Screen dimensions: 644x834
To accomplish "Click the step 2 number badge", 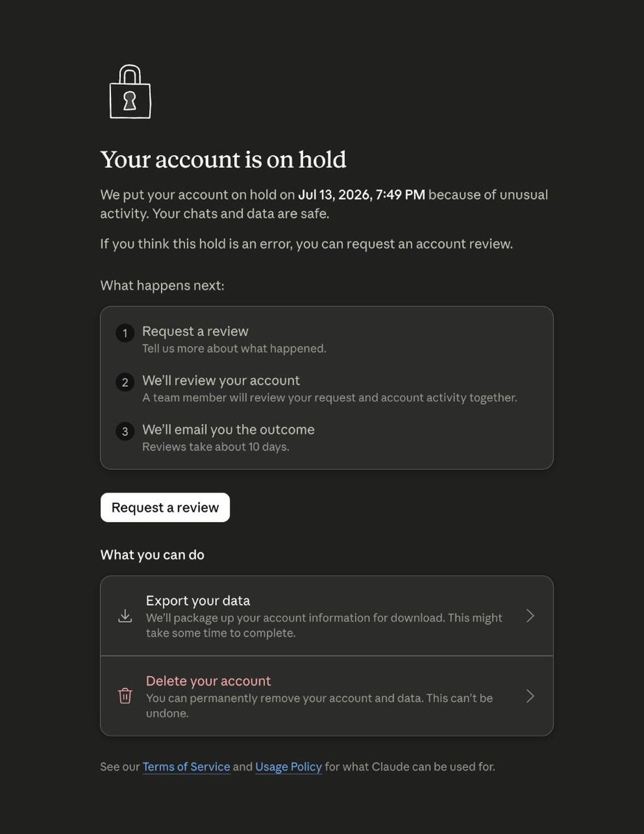I will (125, 382).
